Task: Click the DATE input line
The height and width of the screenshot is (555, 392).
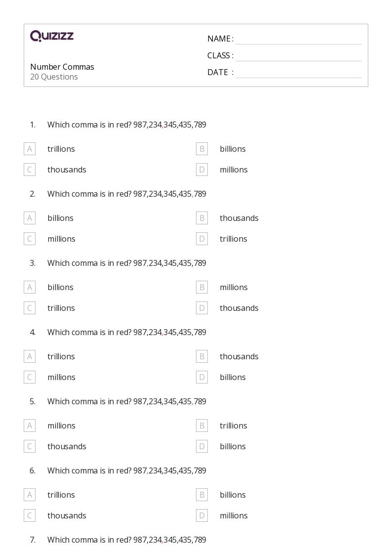Action: tap(298, 73)
